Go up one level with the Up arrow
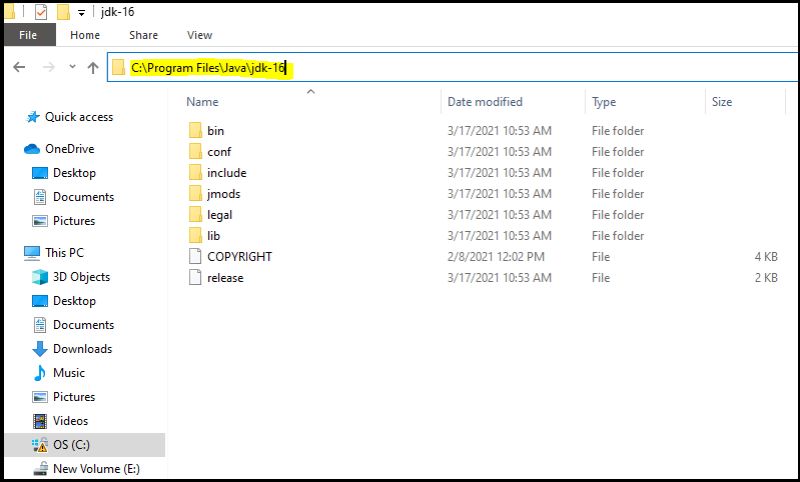The width and height of the screenshot is (800, 482). coord(93,67)
